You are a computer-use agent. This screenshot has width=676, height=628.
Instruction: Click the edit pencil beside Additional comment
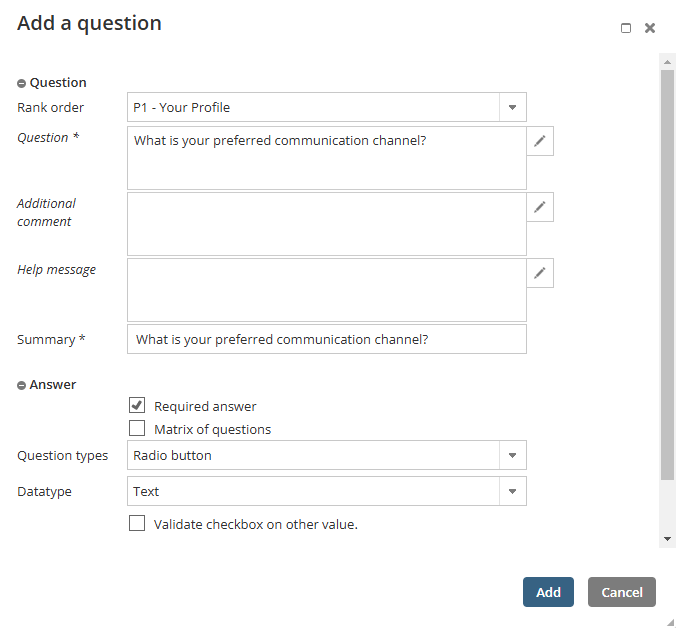pos(540,207)
